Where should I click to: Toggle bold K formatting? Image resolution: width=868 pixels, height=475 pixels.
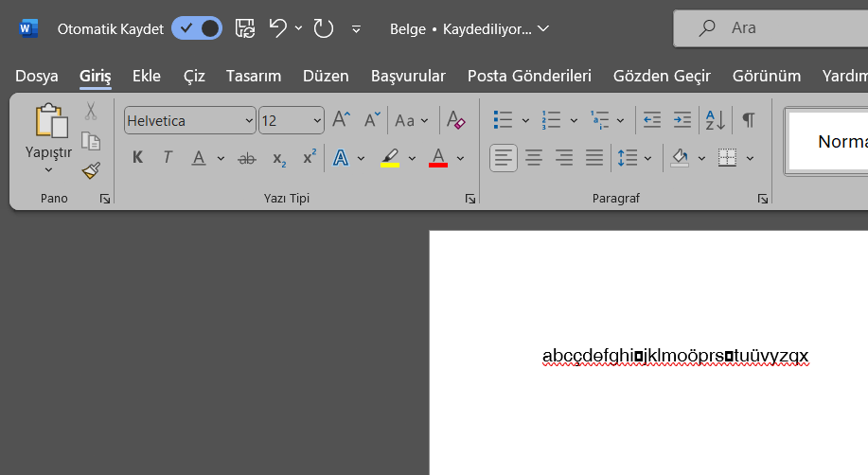point(138,158)
